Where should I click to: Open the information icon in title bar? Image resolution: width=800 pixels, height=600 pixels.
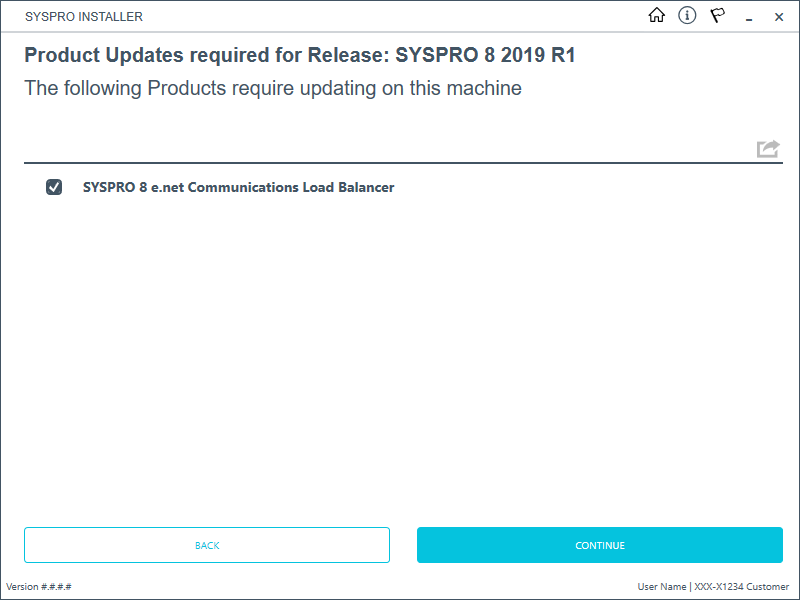click(687, 16)
